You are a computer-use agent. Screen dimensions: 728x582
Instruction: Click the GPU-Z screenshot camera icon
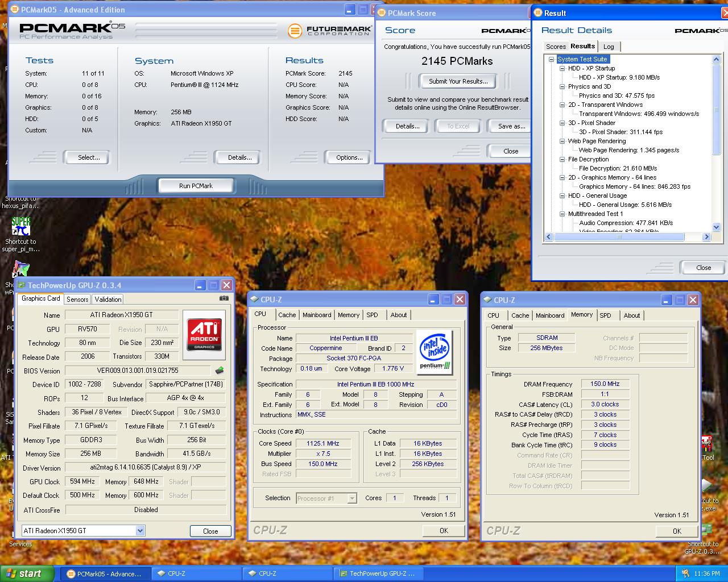point(224,298)
